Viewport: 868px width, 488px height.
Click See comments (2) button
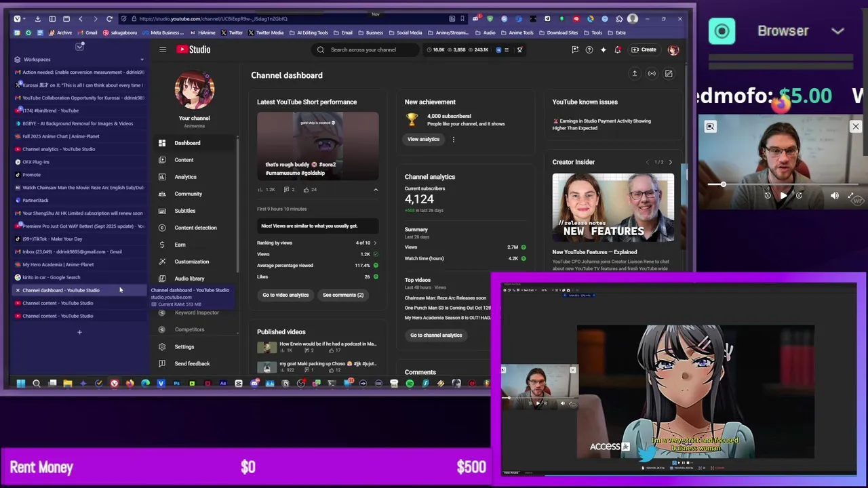click(x=343, y=295)
